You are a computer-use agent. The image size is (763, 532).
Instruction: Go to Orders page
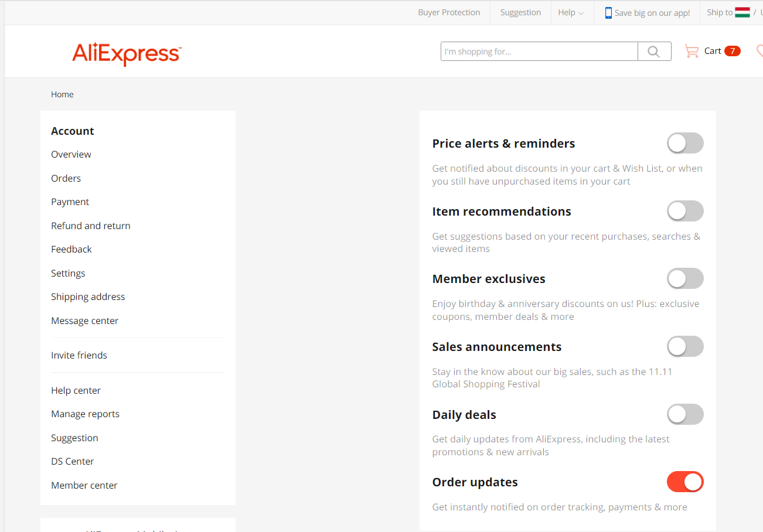pos(66,178)
